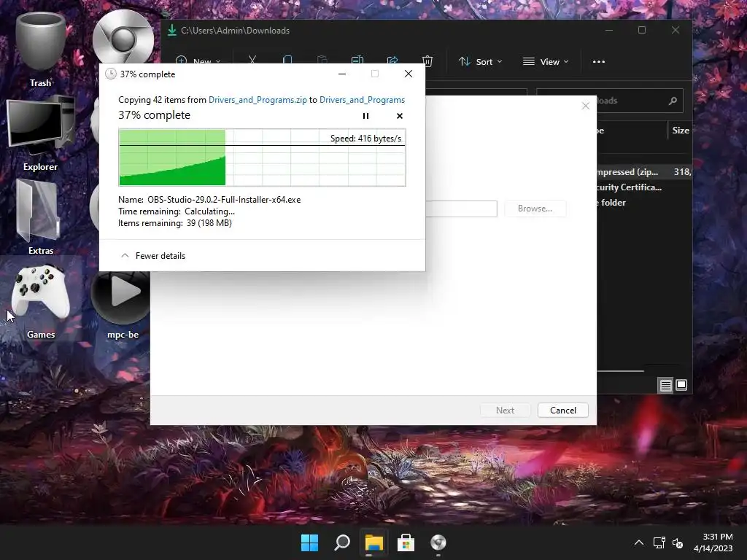Click Share icon in File Explorer toolbar

click(392, 60)
